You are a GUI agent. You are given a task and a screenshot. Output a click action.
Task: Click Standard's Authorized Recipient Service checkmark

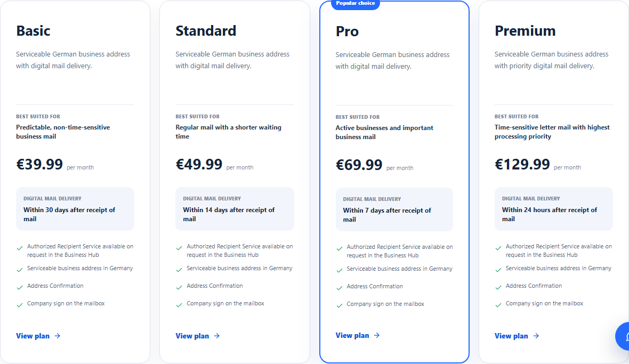[179, 248]
